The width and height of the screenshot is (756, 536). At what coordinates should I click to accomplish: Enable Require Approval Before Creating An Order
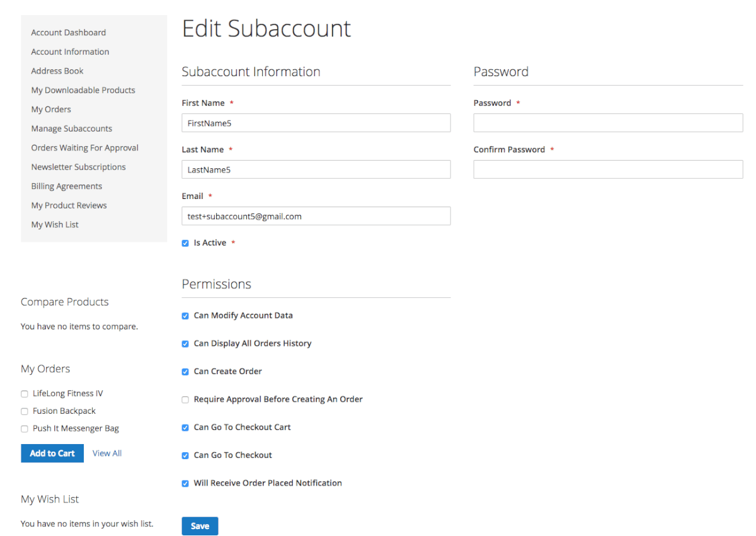tap(185, 399)
